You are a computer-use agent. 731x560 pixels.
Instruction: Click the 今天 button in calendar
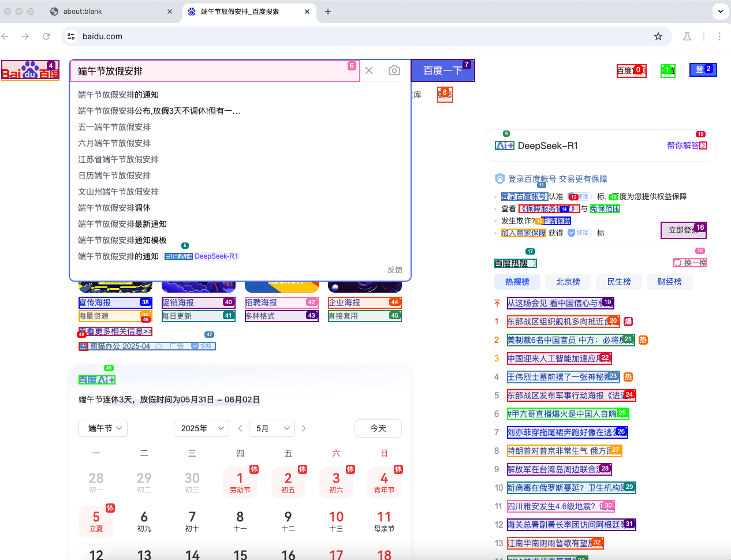[378, 428]
